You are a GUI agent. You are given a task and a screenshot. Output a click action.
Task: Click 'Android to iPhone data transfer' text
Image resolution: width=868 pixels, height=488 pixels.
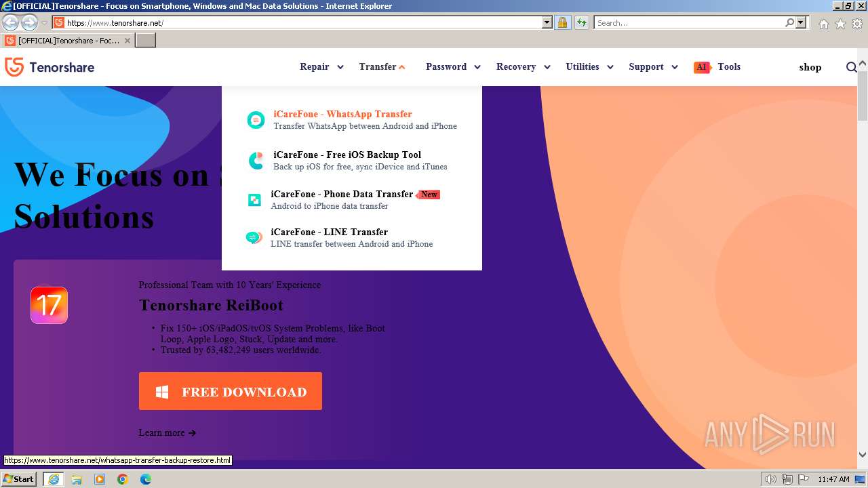tap(330, 206)
